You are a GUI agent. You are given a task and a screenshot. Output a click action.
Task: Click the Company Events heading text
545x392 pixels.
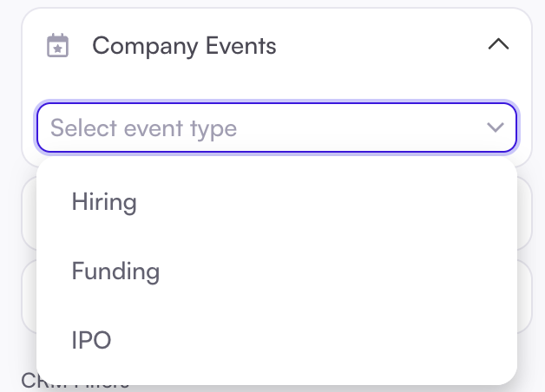(x=184, y=45)
